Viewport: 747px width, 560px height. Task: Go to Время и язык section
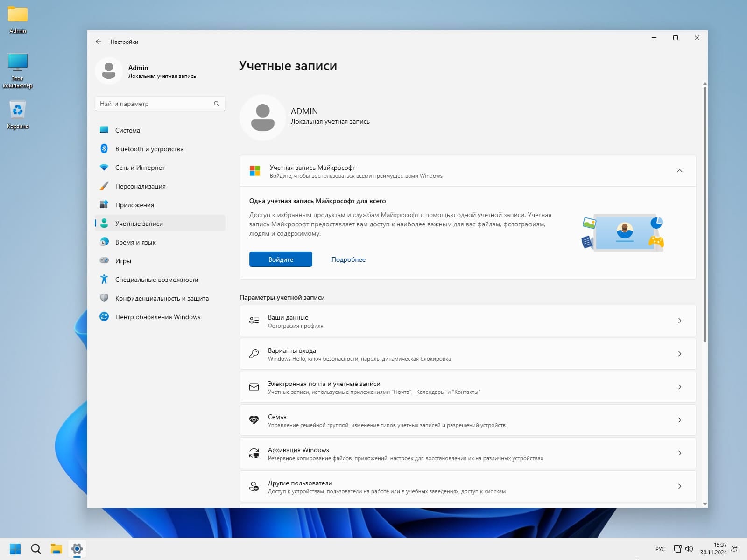click(135, 242)
